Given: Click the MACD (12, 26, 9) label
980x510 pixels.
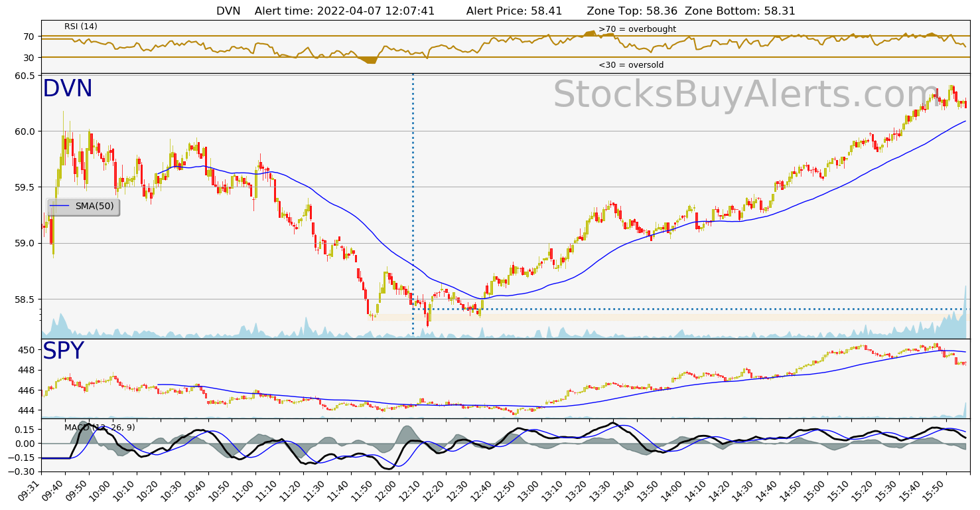Looking at the screenshot, I should pos(100,428).
